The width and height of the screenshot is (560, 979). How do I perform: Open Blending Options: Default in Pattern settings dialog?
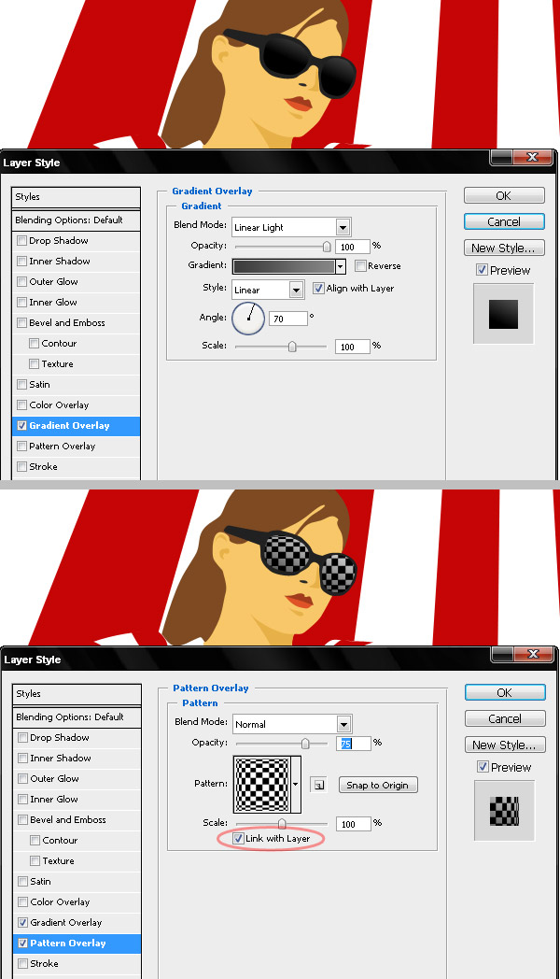pos(77,717)
